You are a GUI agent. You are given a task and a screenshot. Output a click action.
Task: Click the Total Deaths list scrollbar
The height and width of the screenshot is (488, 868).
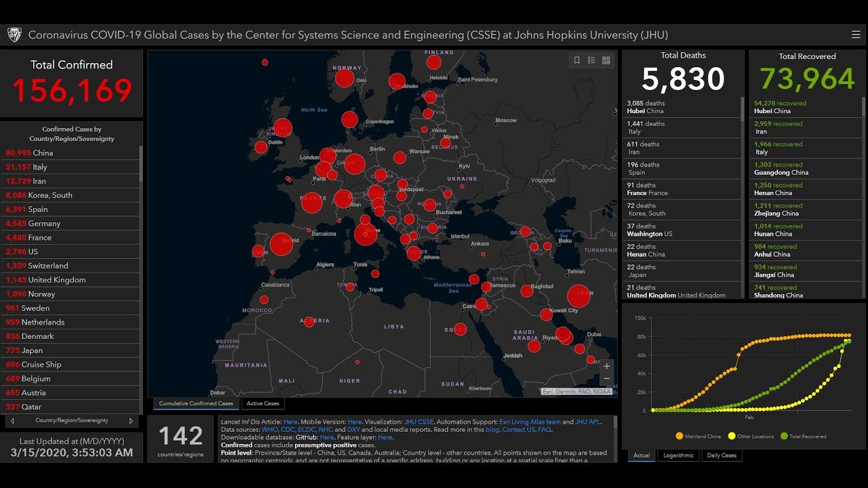pyautogui.click(x=742, y=197)
